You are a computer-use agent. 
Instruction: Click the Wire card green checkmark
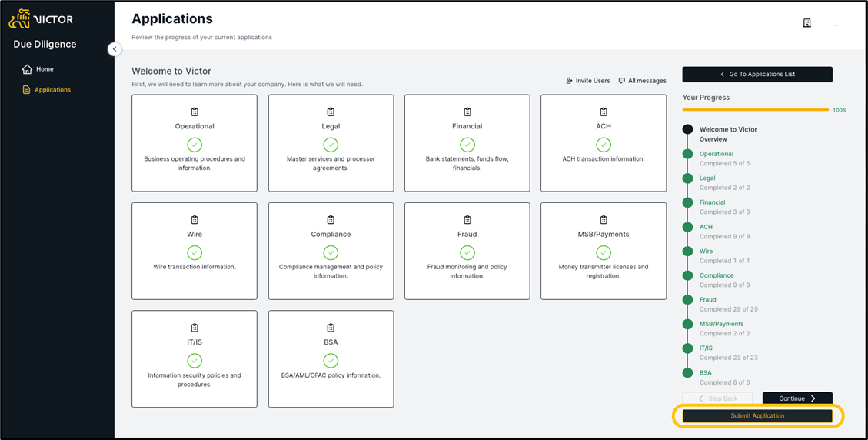click(x=195, y=253)
